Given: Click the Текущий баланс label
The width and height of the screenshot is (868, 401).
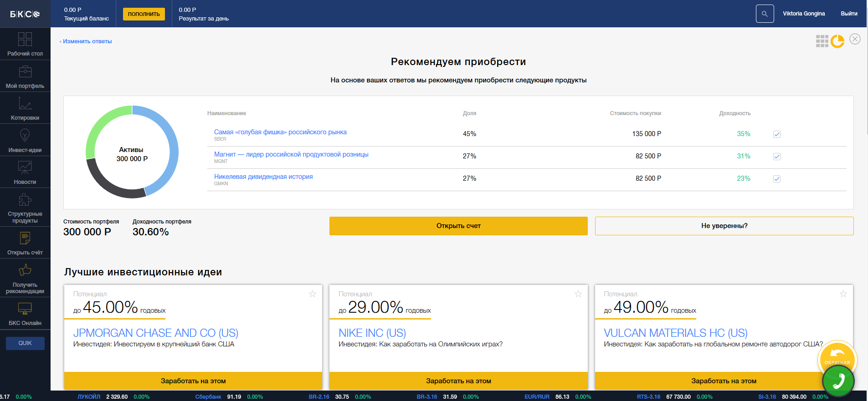Looking at the screenshot, I should pyautogui.click(x=87, y=19).
